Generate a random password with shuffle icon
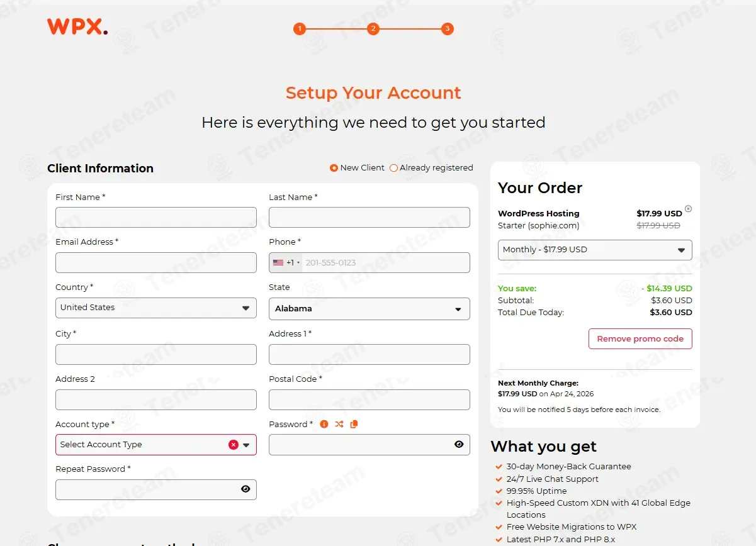756x546 pixels. pos(339,425)
